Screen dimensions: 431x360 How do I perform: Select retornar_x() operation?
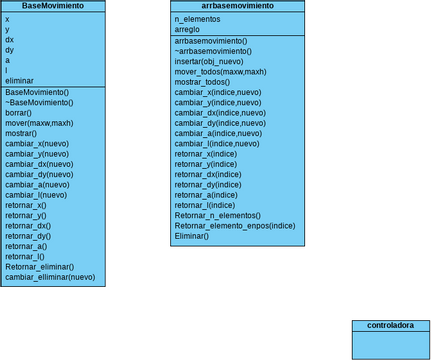tap(26, 205)
